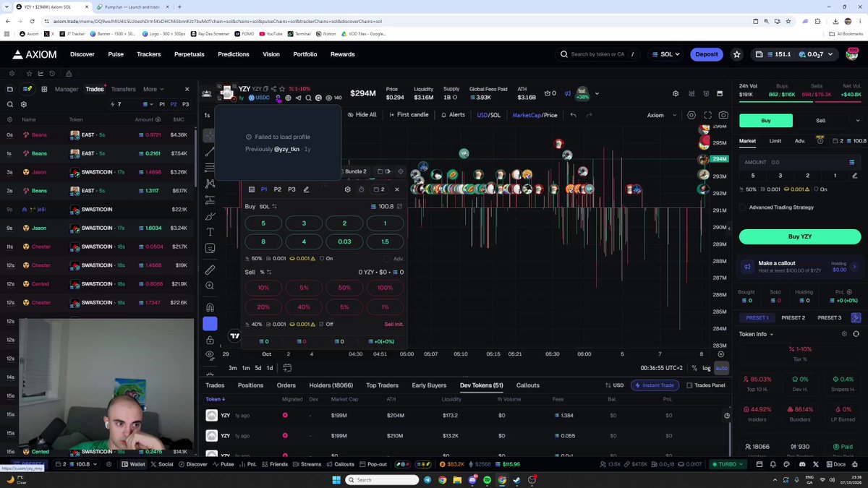
Task: Enable the Advanced Trading Strategy checkbox
Action: point(742,207)
